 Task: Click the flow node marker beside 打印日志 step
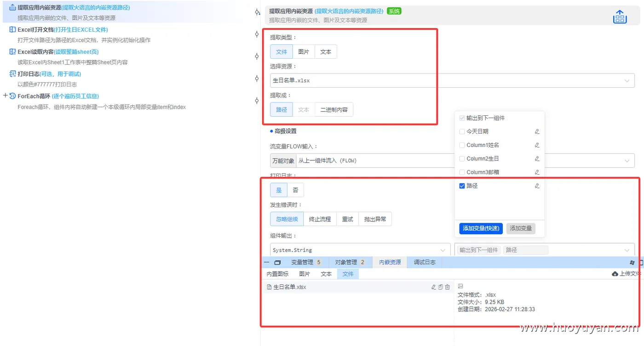(x=257, y=79)
